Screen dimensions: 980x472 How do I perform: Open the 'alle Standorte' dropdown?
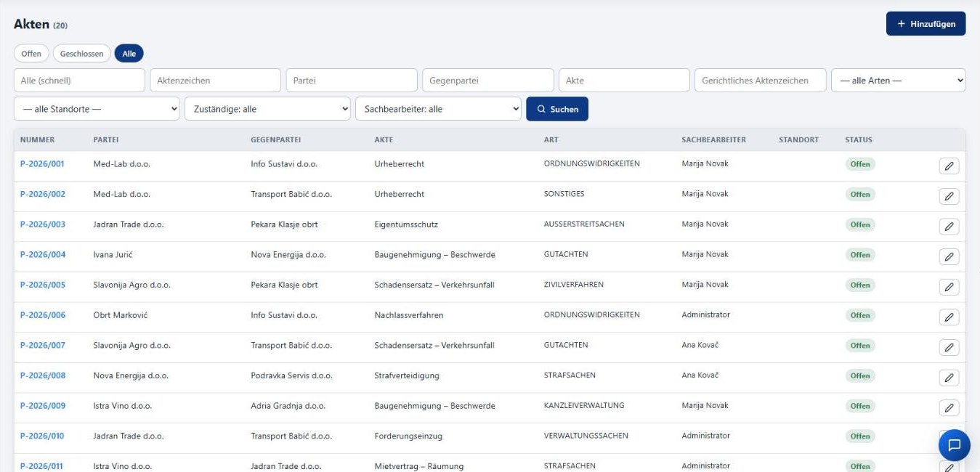pos(97,109)
